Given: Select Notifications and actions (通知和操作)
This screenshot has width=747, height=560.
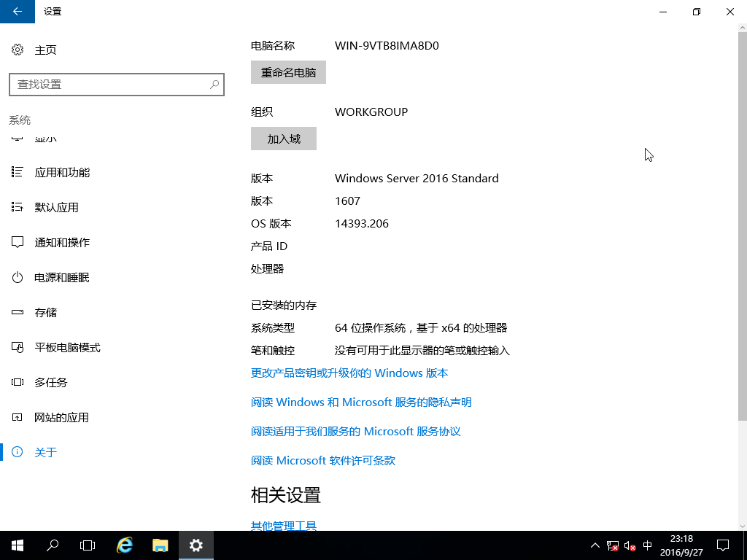Looking at the screenshot, I should click(62, 243).
